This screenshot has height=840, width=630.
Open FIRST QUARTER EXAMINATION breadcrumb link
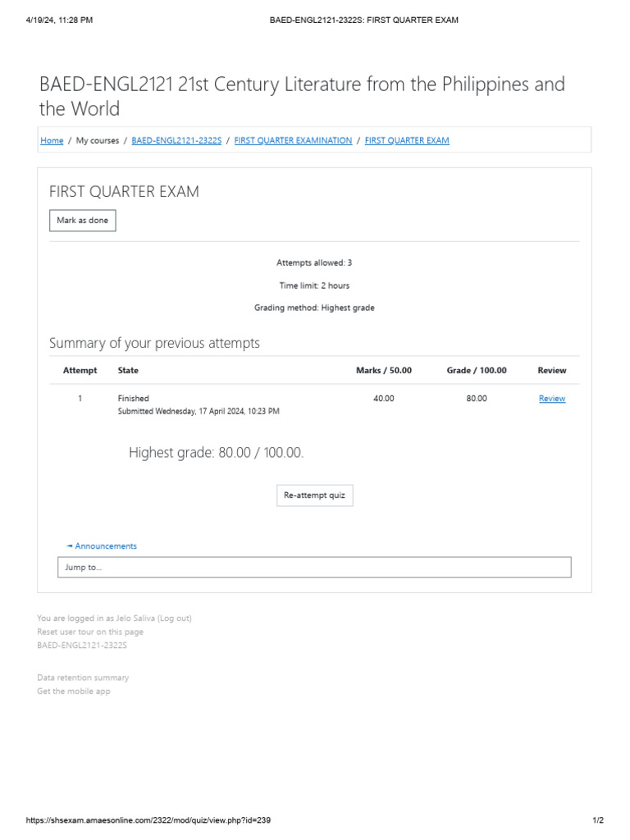(293, 140)
